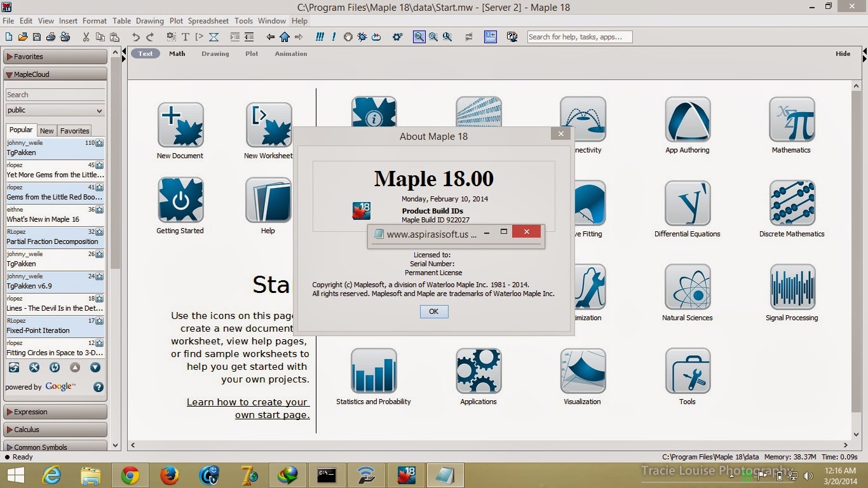This screenshot has width=868, height=488.
Task: Toggle favorite star for Partial Fraction Decomposition
Action: [99, 232]
